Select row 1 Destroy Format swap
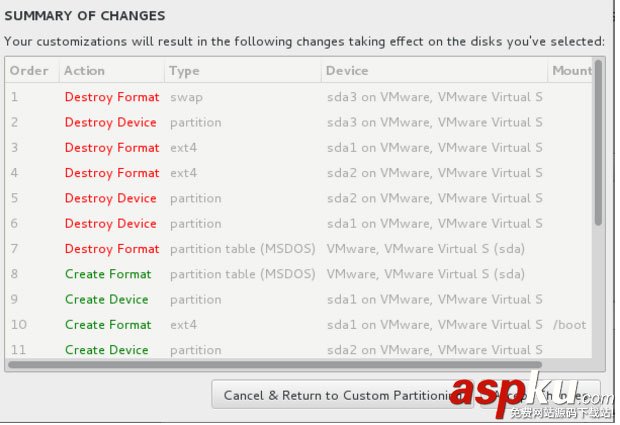Viewport: 620px width, 425px height. click(x=111, y=97)
